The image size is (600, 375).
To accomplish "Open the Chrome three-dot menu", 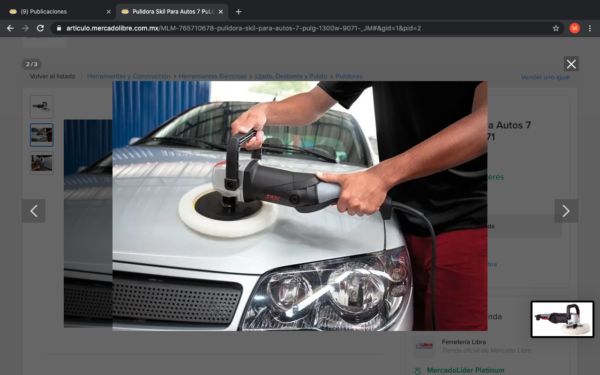I will click(x=590, y=28).
